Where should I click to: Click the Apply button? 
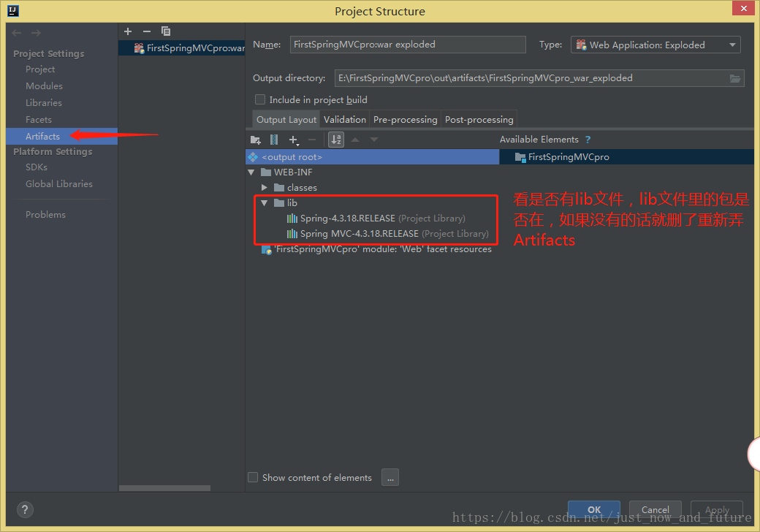click(717, 510)
